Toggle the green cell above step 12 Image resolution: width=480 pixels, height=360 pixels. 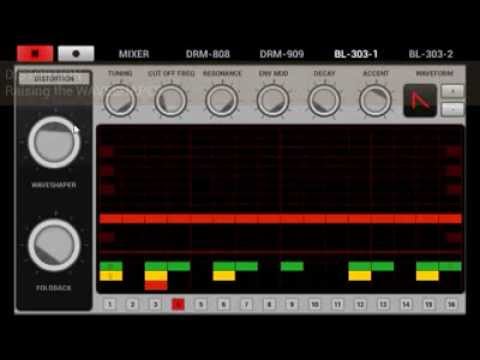click(360, 266)
